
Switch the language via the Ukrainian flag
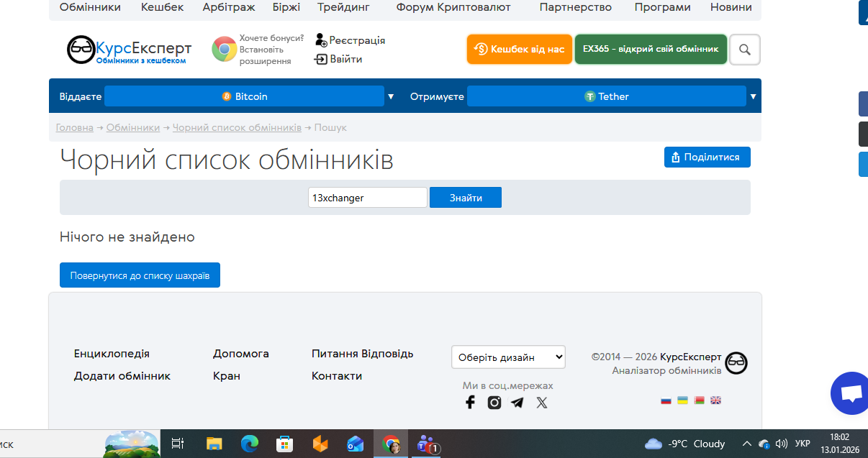pos(682,400)
